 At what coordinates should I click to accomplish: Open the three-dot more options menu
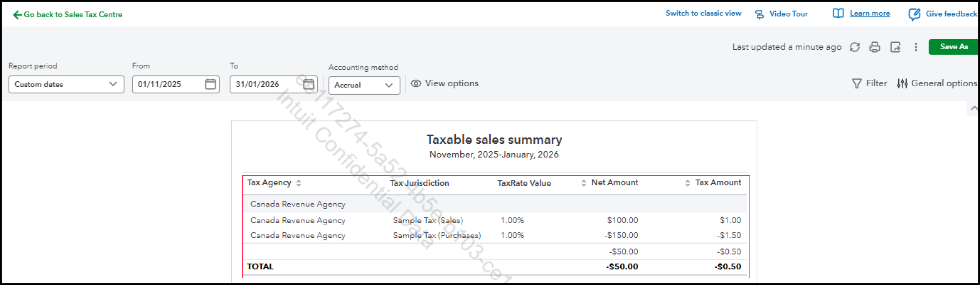[x=916, y=47]
